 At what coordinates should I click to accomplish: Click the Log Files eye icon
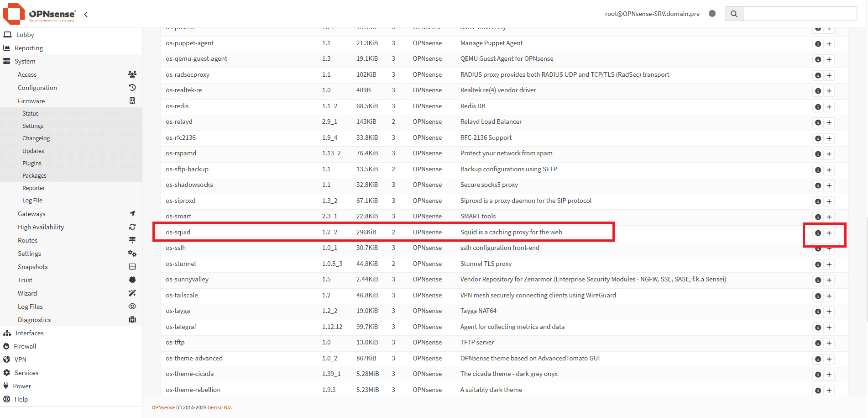coord(132,306)
